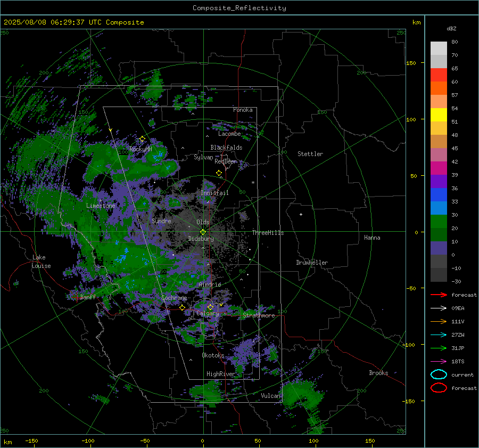This screenshot has height=448, width=479.
Task: Click the Sylvan city label
Action: click(203, 157)
